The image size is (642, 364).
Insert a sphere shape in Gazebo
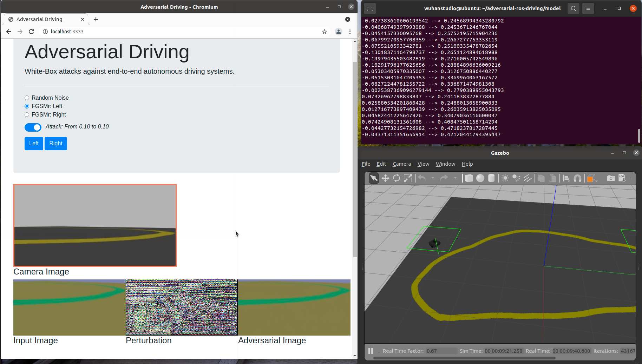pyautogui.click(x=480, y=178)
